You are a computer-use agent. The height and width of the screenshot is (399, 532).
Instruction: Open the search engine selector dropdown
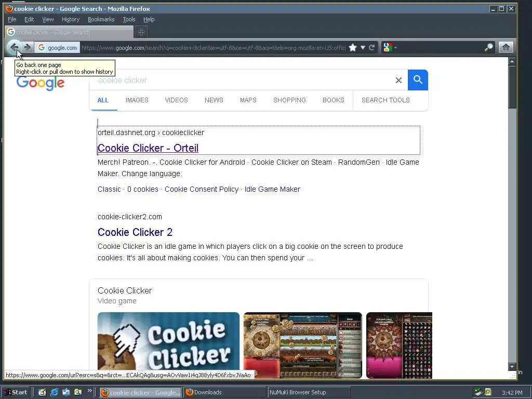[389, 47]
